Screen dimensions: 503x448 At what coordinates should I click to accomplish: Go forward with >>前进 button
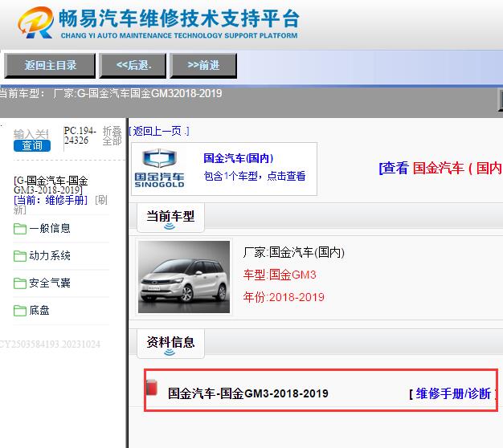203,66
